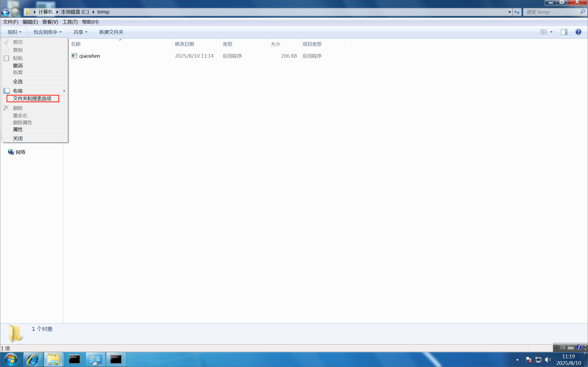Click the 新建文件夹 button
588x367 pixels.
point(111,32)
